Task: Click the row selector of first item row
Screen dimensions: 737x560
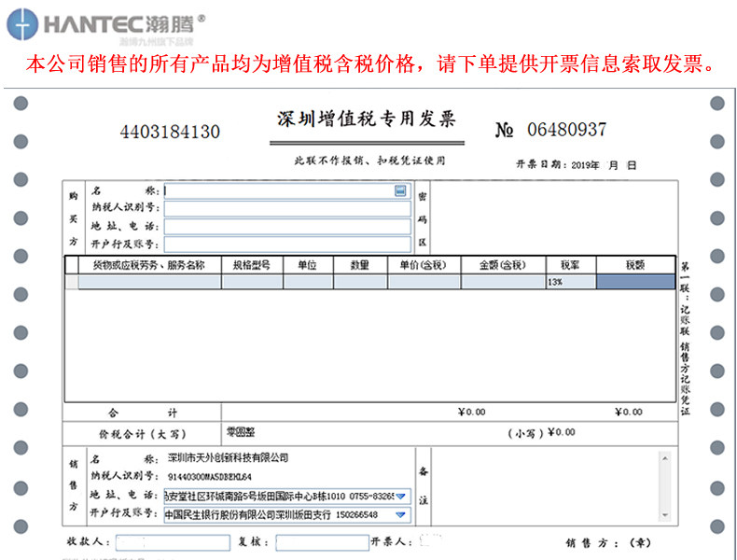Action: click(72, 282)
